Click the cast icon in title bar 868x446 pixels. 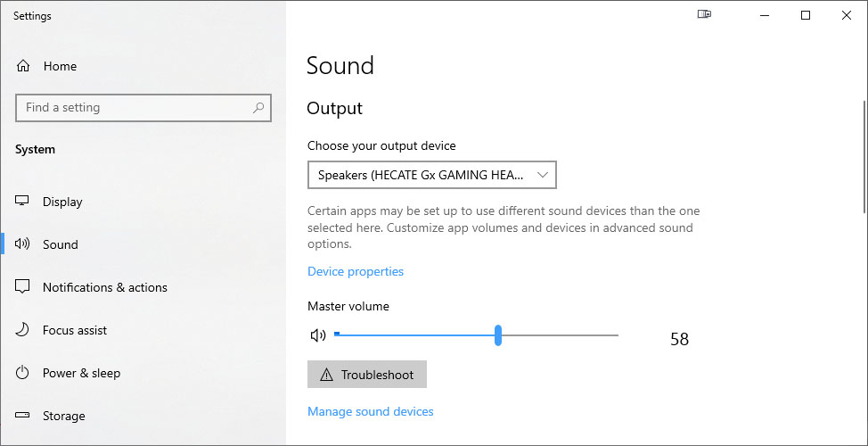(x=704, y=15)
